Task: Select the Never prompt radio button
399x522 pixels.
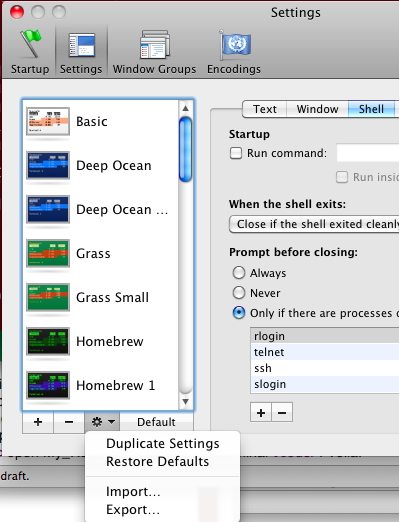Action: [239, 293]
